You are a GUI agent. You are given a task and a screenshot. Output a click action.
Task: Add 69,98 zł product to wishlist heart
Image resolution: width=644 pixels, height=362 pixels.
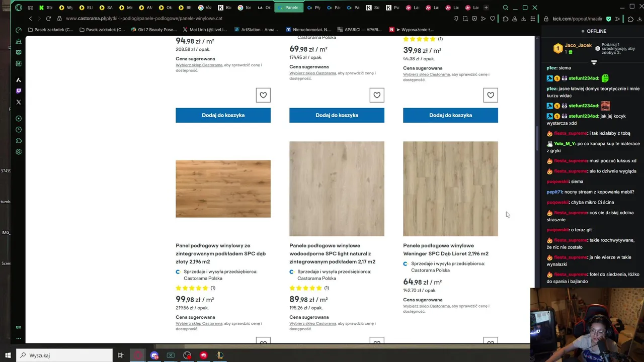click(377, 95)
